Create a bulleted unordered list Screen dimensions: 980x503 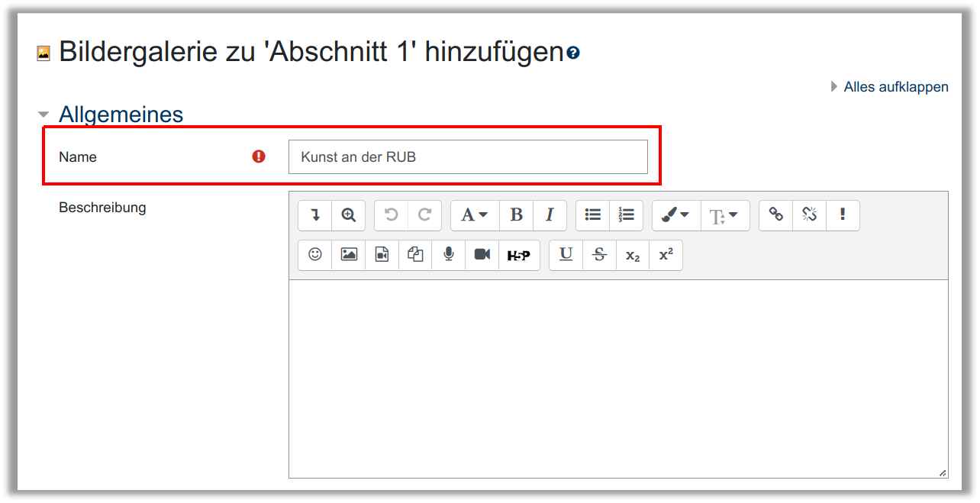coord(593,215)
